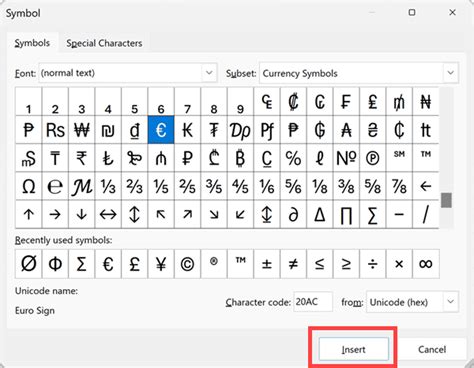Select the Naira ₦ symbol
This screenshot has width=474, height=368.
(426, 102)
